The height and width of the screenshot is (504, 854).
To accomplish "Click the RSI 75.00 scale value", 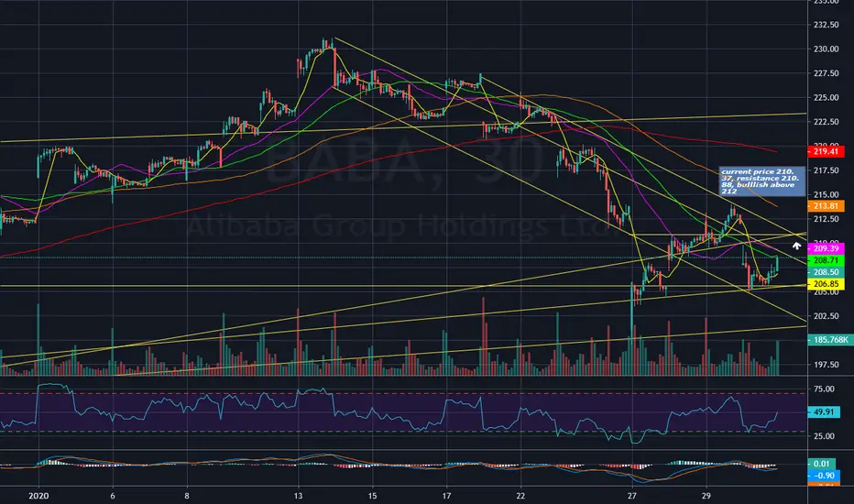I will pyautogui.click(x=824, y=389).
